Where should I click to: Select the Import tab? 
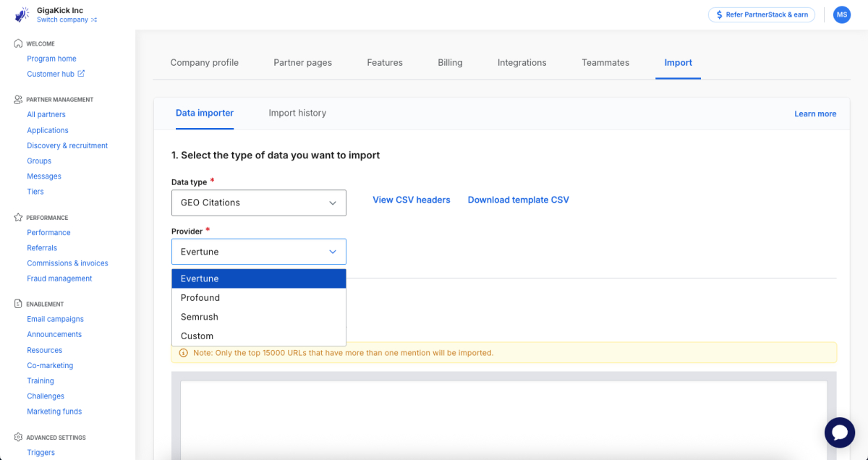pos(678,62)
